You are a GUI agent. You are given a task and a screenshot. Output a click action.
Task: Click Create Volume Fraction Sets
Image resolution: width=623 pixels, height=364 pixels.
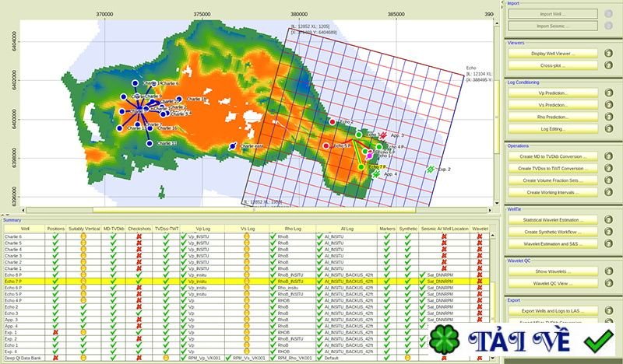pos(553,180)
